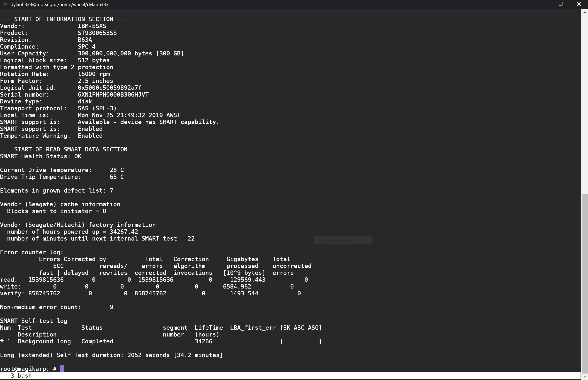Restore down the terminal window
The width and height of the screenshot is (588, 380).
coord(561,4)
